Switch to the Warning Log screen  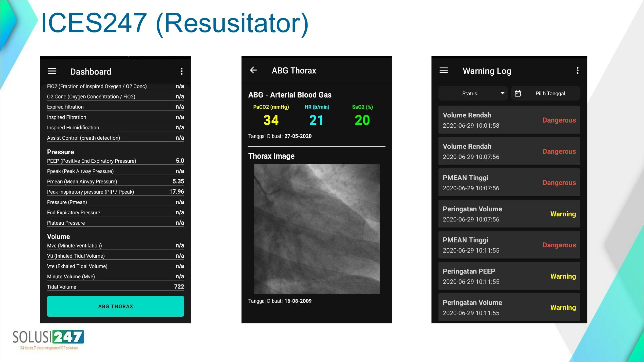(x=486, y=71)
